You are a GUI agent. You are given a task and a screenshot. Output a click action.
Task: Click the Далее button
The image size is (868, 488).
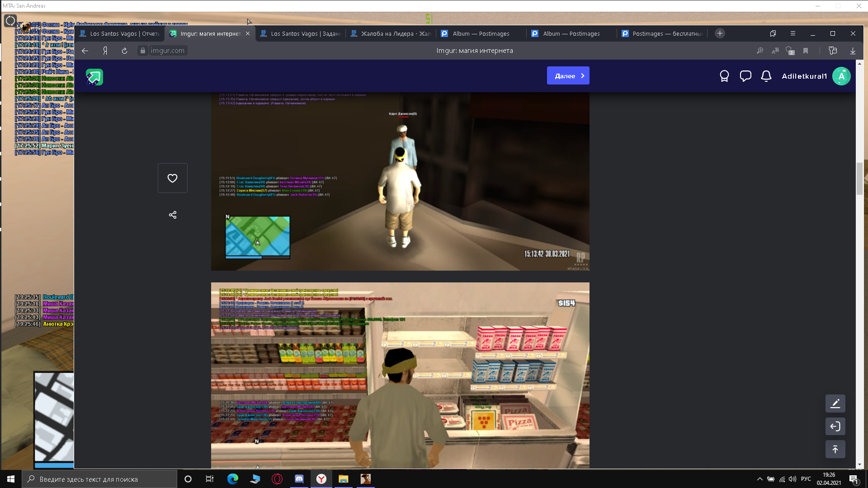[x=568, y=76]
